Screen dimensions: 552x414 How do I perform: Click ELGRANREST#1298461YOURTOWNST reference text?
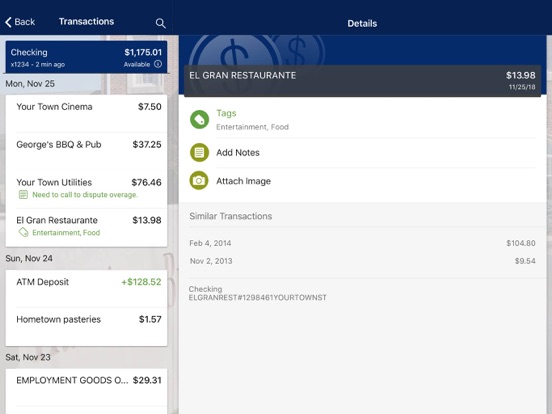[x=258, y=298]
